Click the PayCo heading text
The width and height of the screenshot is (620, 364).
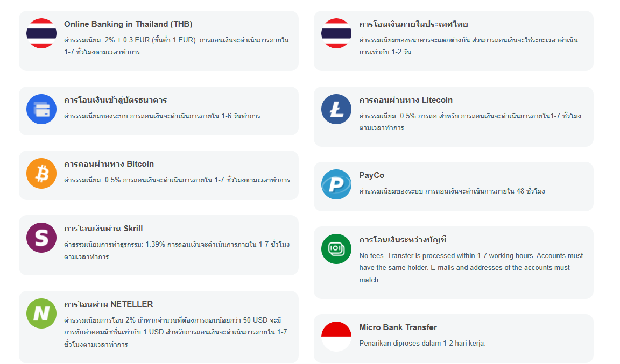[x=372, y=175]
